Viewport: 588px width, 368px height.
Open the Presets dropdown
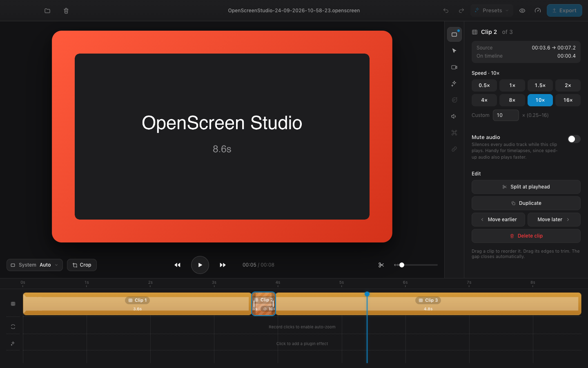point(492,11)
